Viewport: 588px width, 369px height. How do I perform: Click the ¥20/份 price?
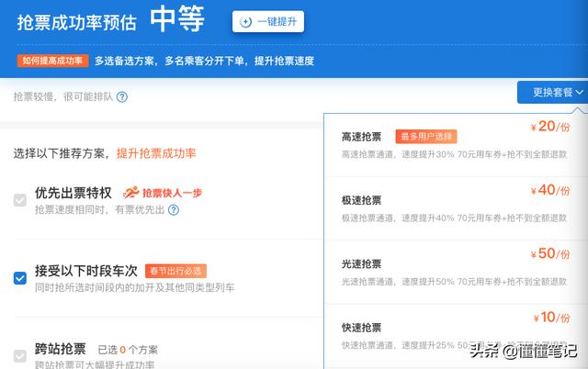coord(550,127)
